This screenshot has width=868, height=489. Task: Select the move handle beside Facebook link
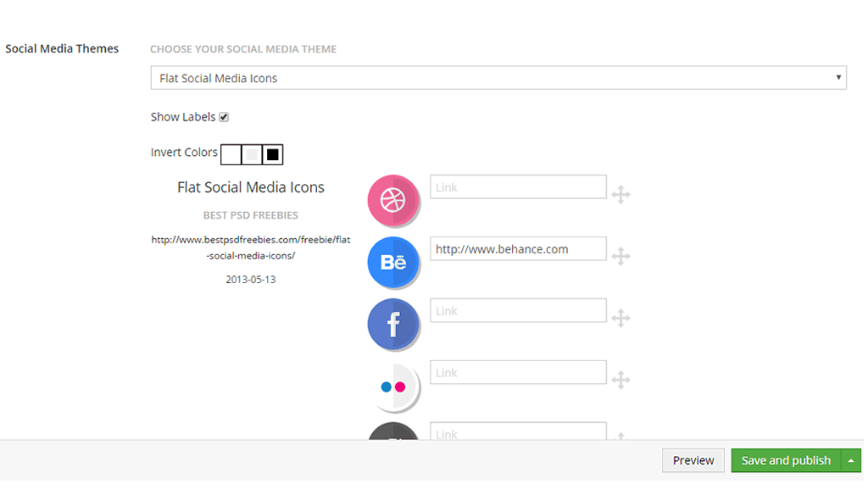620,319
